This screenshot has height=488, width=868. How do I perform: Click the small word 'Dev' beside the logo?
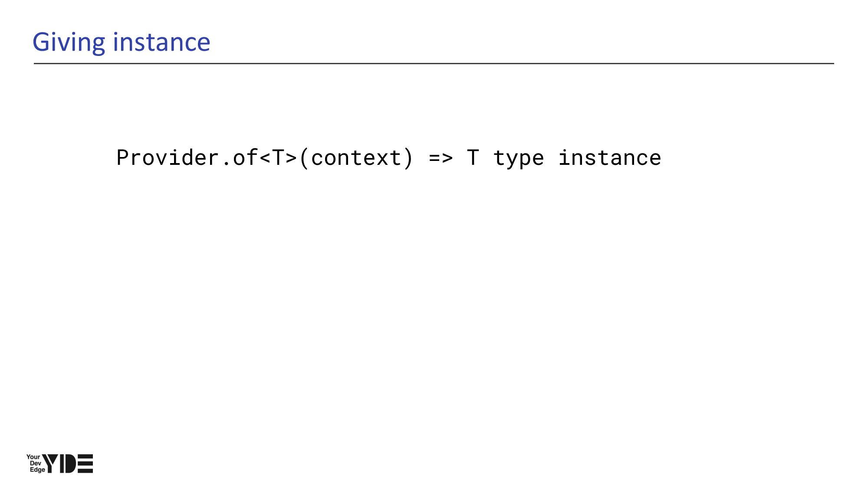(35, 463)
